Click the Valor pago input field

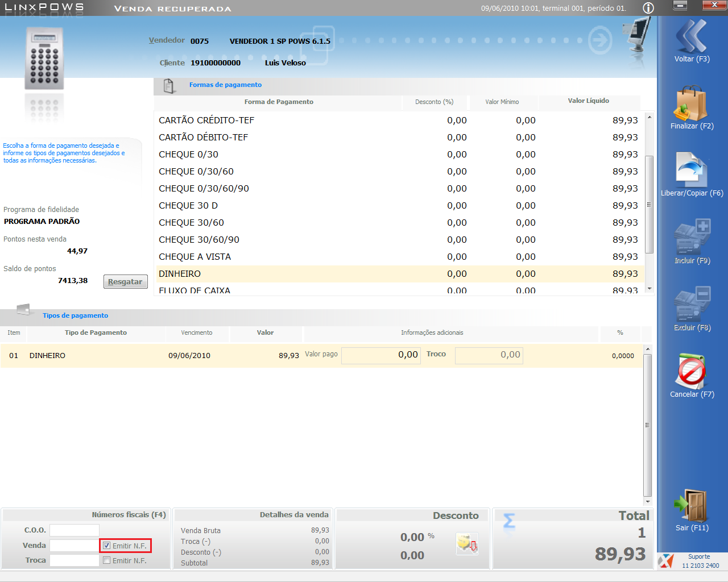(381, 355)
